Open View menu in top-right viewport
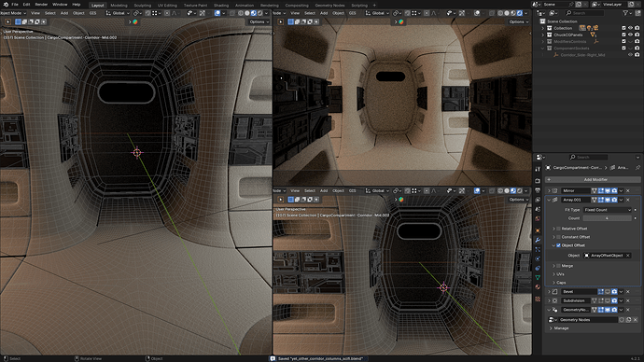644x362 pixels. (x=295, y=13)
